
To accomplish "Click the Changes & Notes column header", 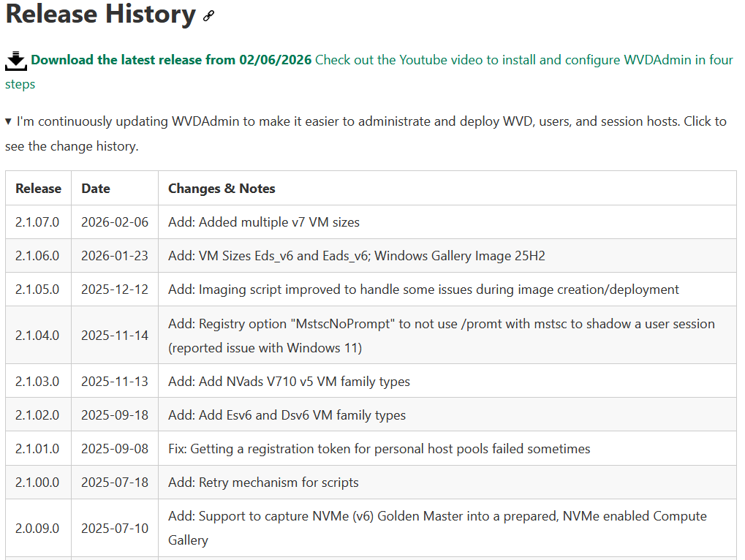I will pos(222,189).
